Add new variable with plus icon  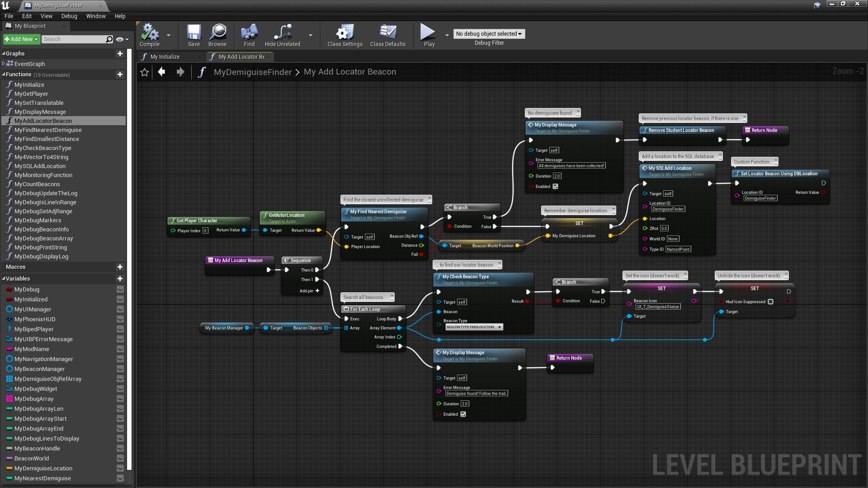120,279
